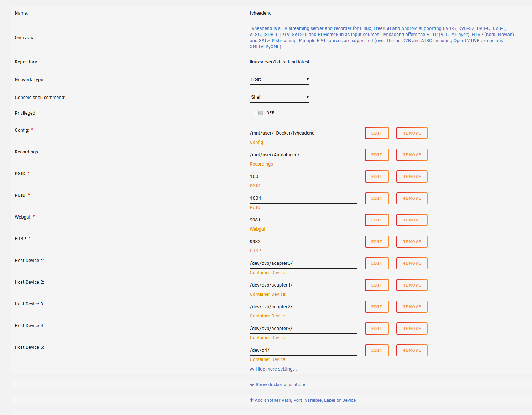Viewport: 532px width, 415px height.
Task: Expand Show docker allocations
Action: pos(281,385)
